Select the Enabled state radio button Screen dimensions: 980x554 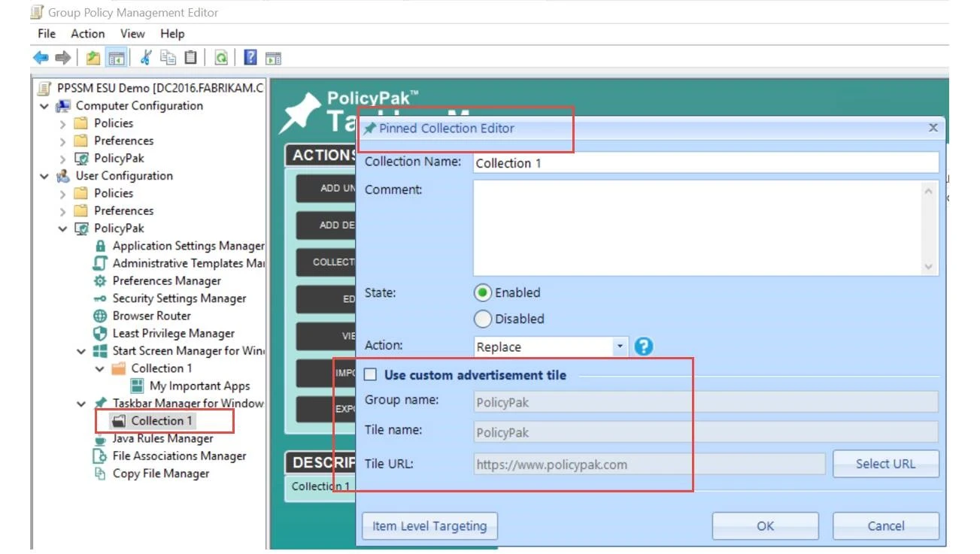[483, 292]
